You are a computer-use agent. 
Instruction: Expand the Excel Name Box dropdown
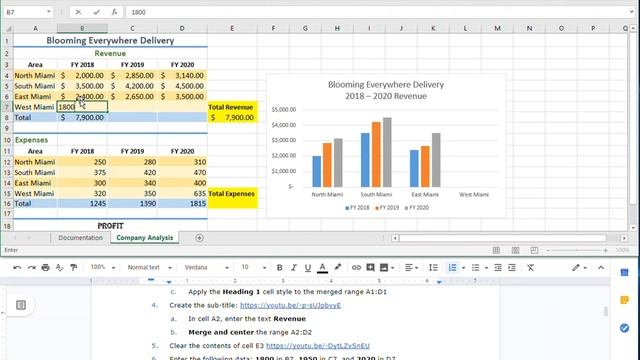pos(49,12)
